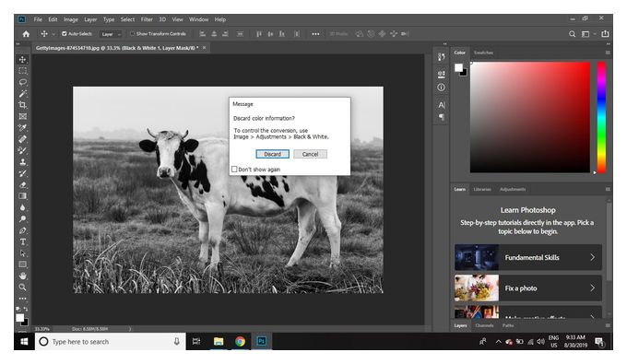Swap foreground and background colors

(x=26, y=309)
